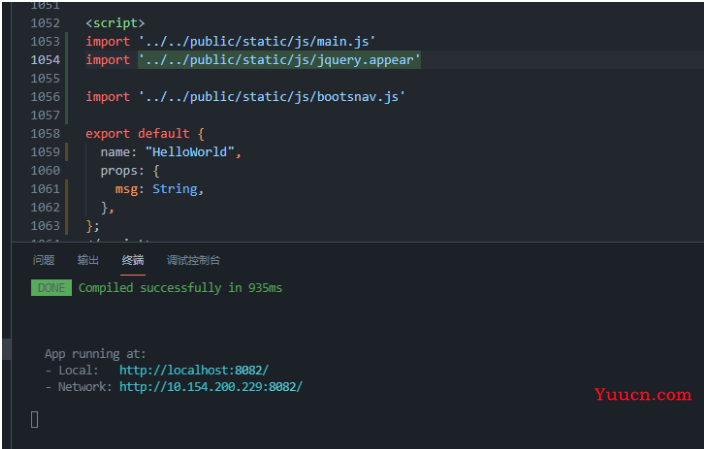This screenshot has height=449, width=704.
Task: Click line number 1056
Action: coord(45,97)
